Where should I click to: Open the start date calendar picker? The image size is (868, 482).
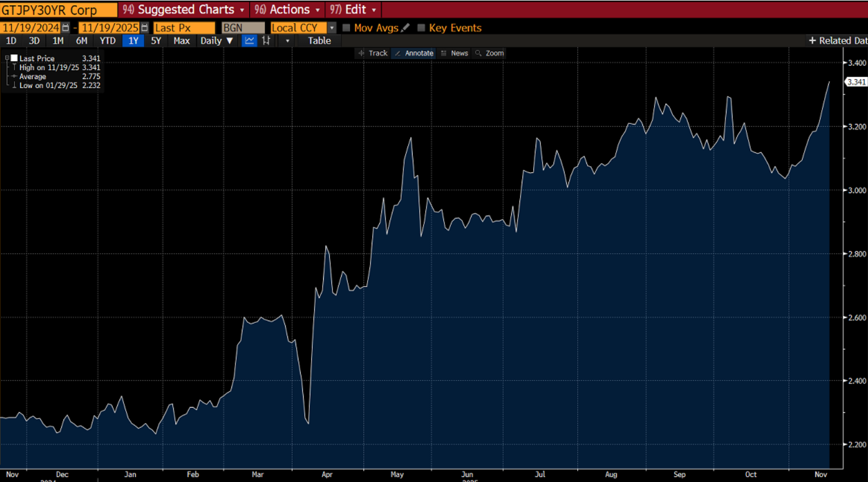[65, 28]
